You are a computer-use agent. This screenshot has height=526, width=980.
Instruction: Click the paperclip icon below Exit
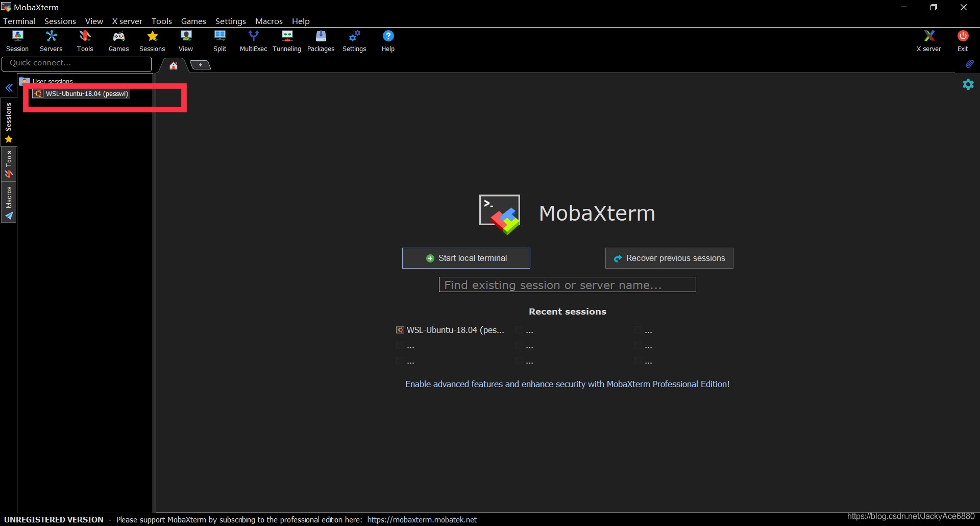click(x=969, y=64)
